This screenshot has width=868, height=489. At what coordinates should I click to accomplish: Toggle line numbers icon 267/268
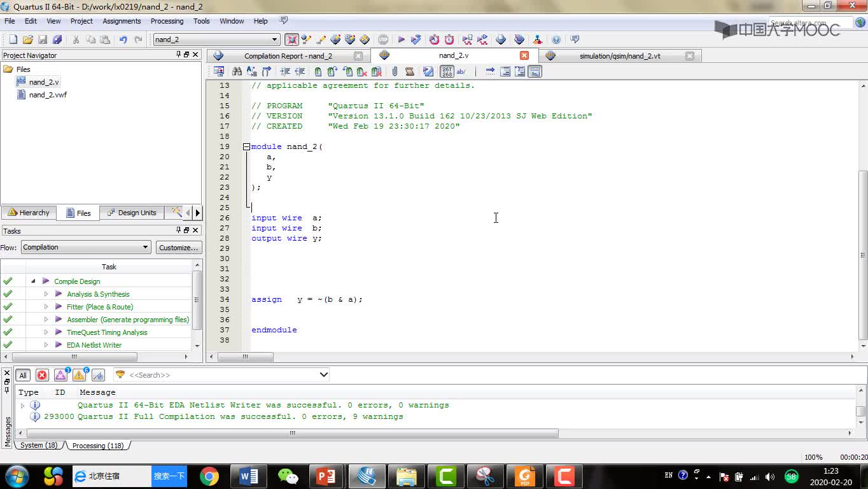447,71
